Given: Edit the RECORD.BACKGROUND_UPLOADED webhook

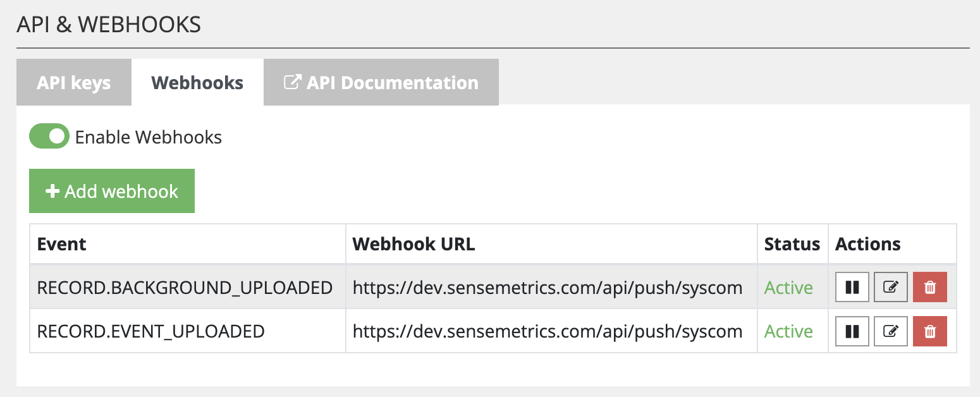Looking at the screenshot, I should click(x=891, y=287).
